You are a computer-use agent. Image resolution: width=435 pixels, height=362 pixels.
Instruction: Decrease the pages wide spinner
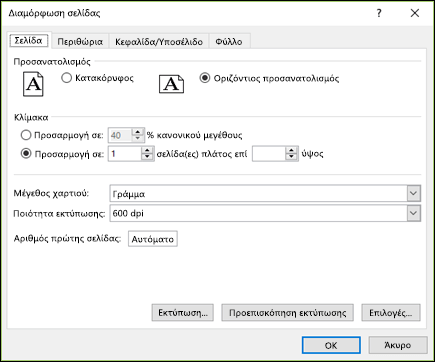pyautogui.click(x=147, y=157)
